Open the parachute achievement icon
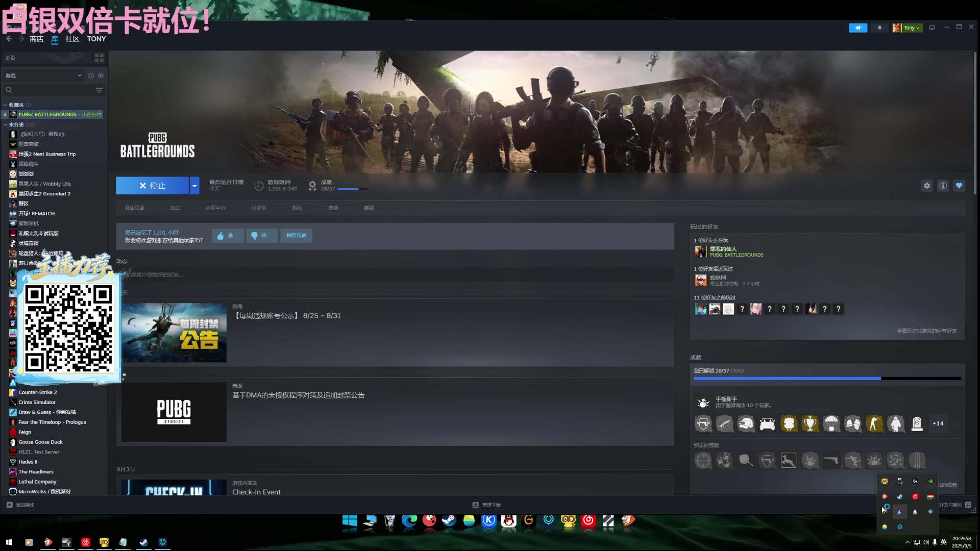Viewport: 980px width, 551px height. tap(831, 423)
